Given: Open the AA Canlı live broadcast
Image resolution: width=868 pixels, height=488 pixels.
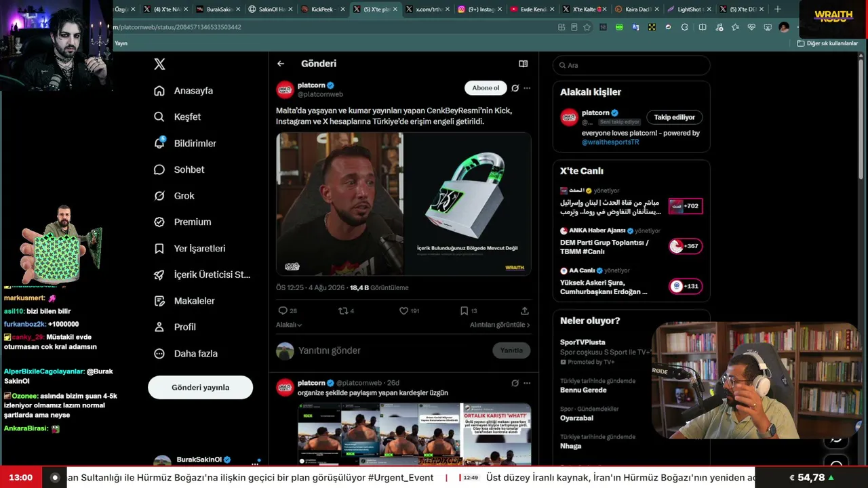Looking at the screenshot, I should point(631,282).
